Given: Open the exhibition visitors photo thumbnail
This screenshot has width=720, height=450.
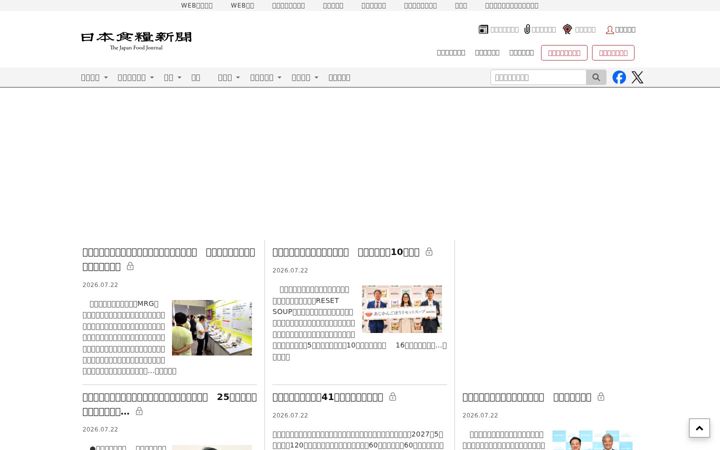Looking at the screenshot, I should pyautogui.click(x=212, y=327).
